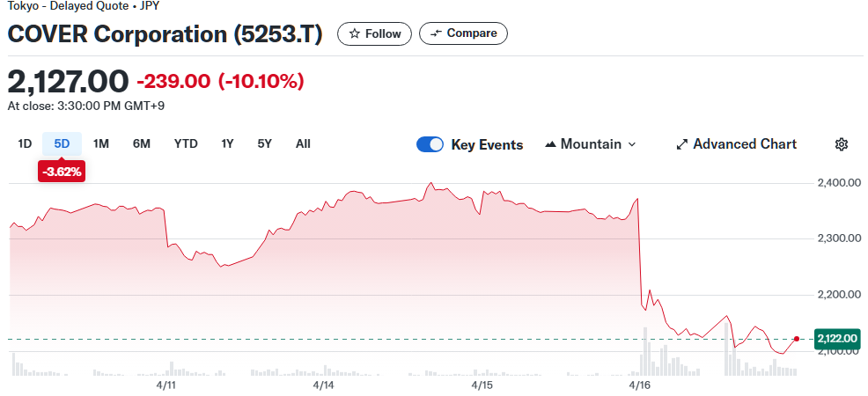Open Advanced Chart link
Screen dimensions: 868x396
(745, 144)
